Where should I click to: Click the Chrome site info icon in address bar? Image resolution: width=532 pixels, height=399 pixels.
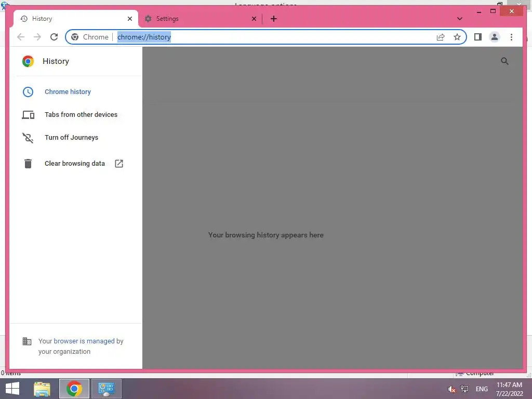pyautogui.click(x=75, y=37)
